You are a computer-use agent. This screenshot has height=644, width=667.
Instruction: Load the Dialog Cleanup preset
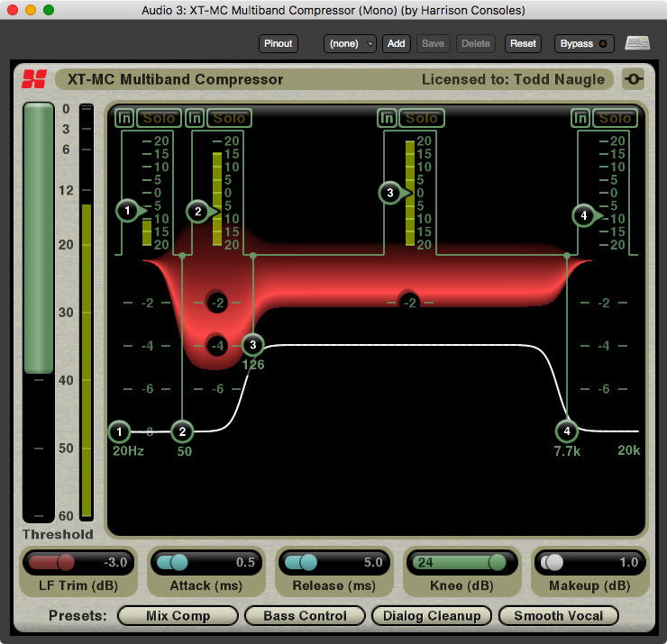click(x=432, y=615)
